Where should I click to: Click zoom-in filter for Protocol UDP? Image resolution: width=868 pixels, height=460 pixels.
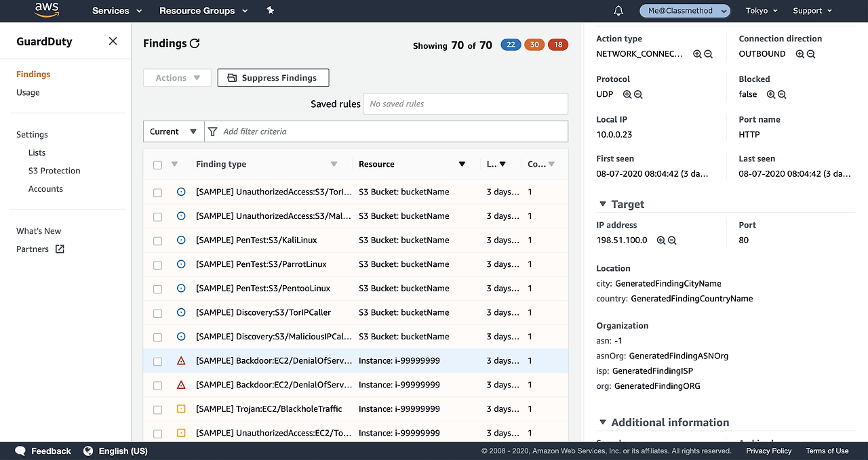point(627,95)
